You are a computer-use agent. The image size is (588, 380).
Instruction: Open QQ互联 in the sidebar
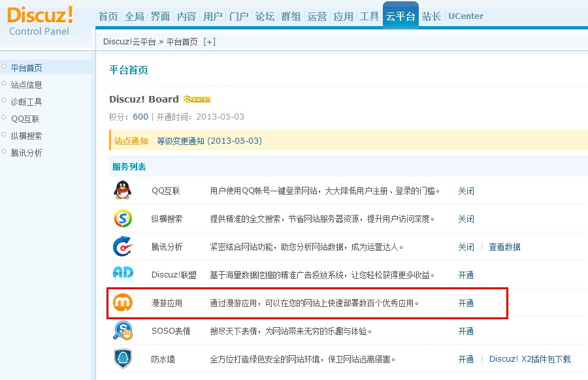(x=25, y=119)
